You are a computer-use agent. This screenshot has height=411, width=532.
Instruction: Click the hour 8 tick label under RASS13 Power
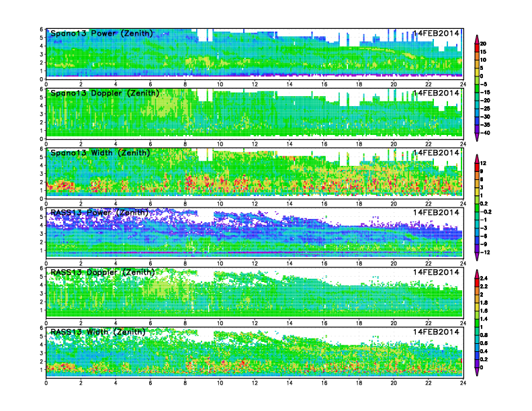click(x=185, y=263)
